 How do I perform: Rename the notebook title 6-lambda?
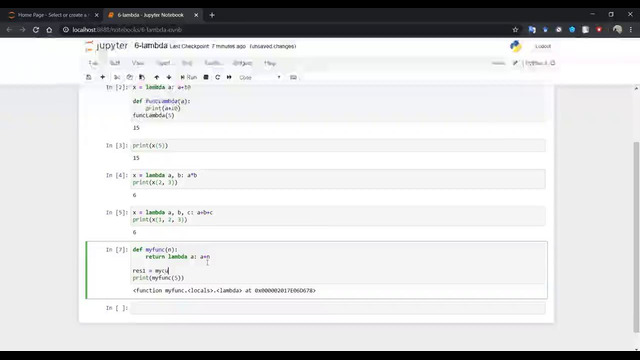coord(151,46)
